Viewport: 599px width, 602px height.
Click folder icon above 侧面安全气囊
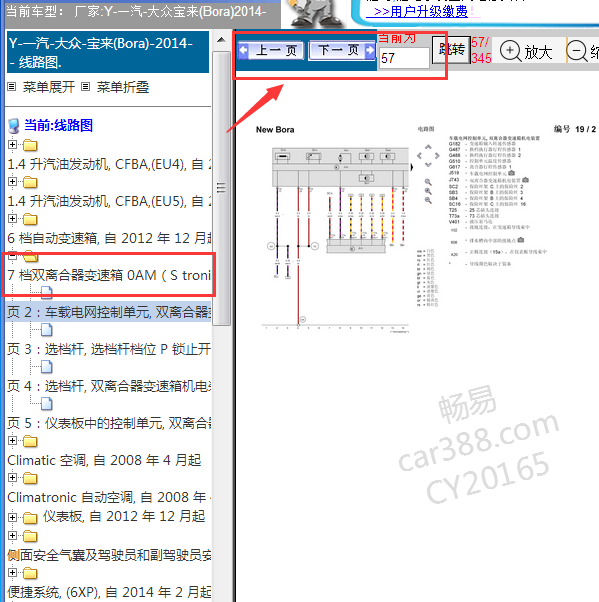click(x=30, y=536)
